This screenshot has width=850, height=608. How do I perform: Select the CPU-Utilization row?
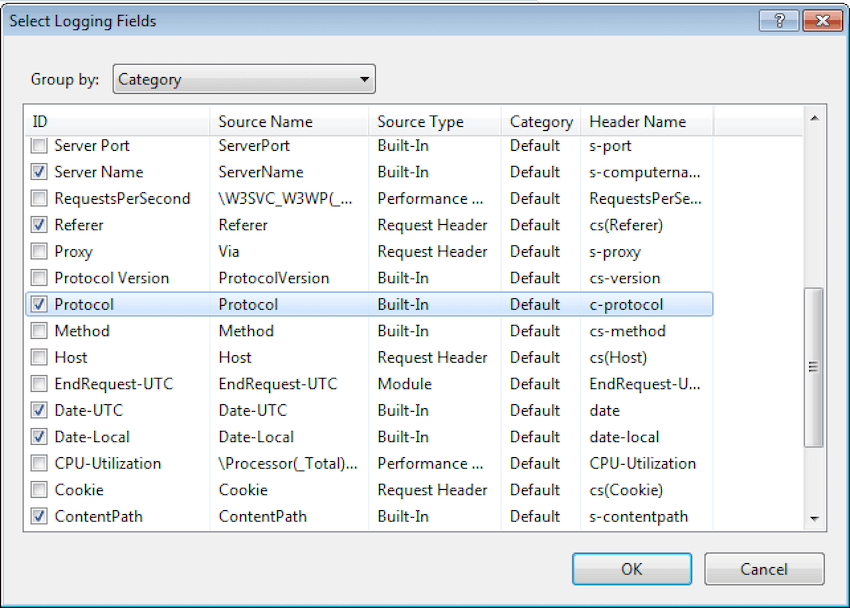point(369,463)
